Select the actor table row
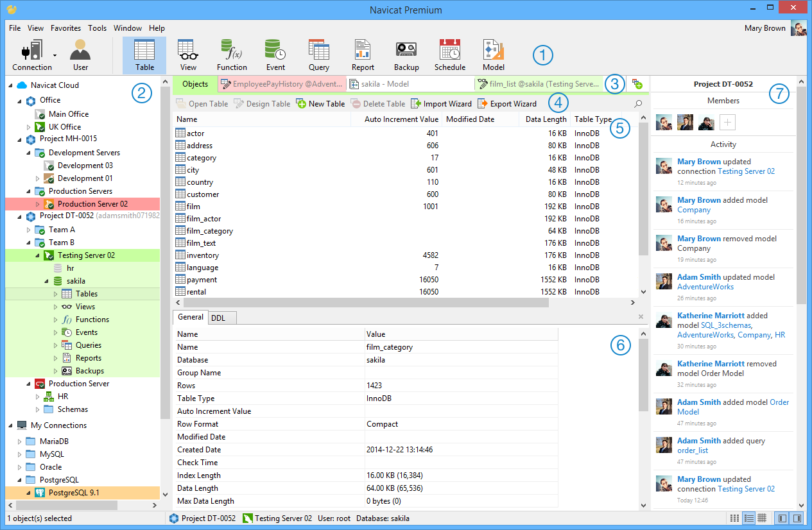This screenshot has height=530, width=812. [x=406, y=133]
